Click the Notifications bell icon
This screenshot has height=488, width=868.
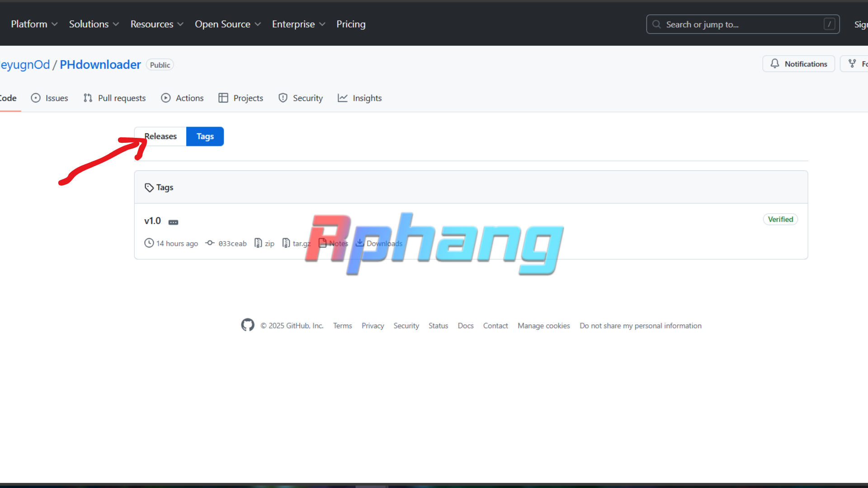pos(775,64)
